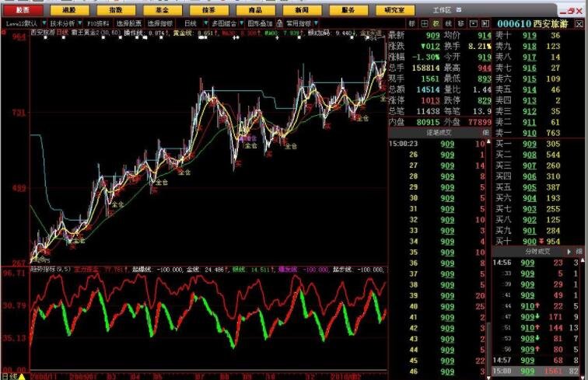The height and width of the screenshot is (380, 588).
Task: Click the up arrow of 分时成交 scrollbar
Action: [582, 260]
